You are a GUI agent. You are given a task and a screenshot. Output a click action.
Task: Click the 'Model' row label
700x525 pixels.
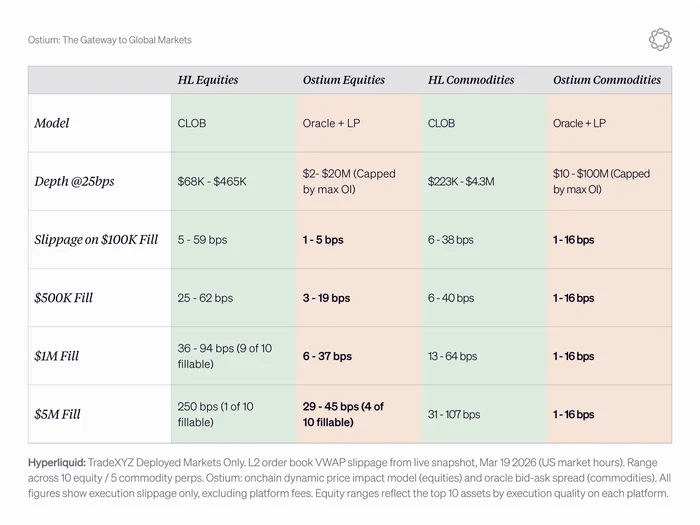point(52,123)
